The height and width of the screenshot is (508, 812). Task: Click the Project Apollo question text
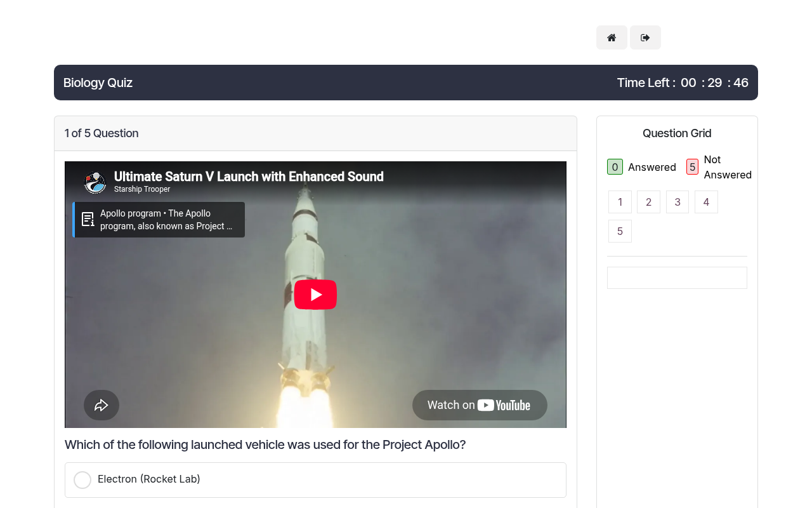pos(265,444)
